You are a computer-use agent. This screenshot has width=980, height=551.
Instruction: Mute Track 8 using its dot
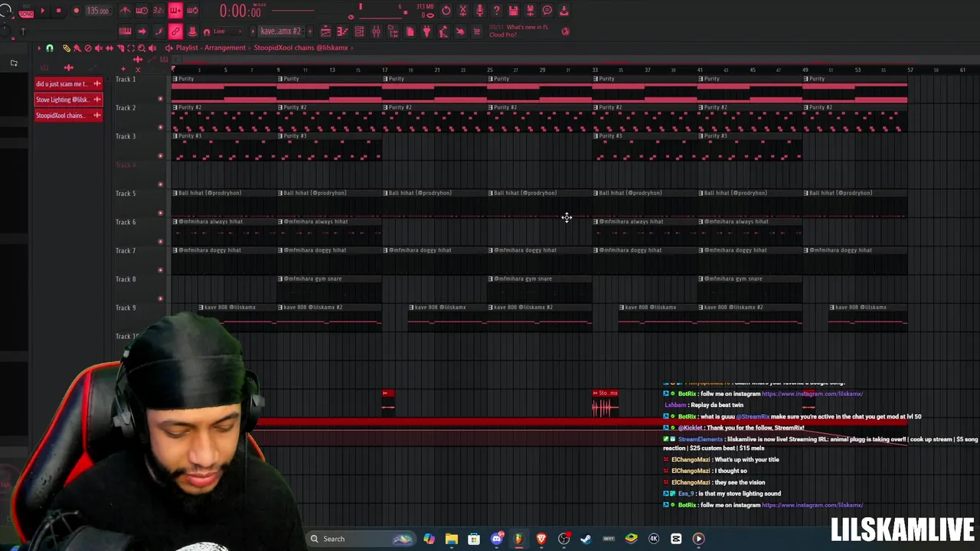click(x=160, y=298)
